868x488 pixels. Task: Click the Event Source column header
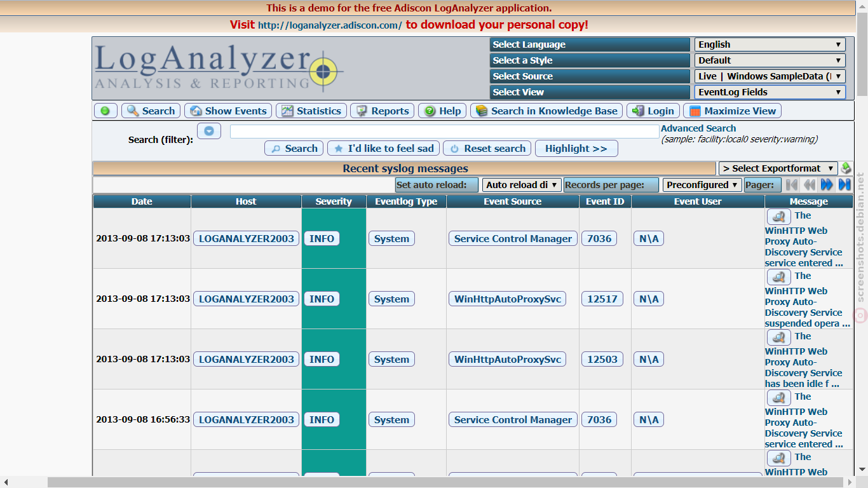click(512, 201)
